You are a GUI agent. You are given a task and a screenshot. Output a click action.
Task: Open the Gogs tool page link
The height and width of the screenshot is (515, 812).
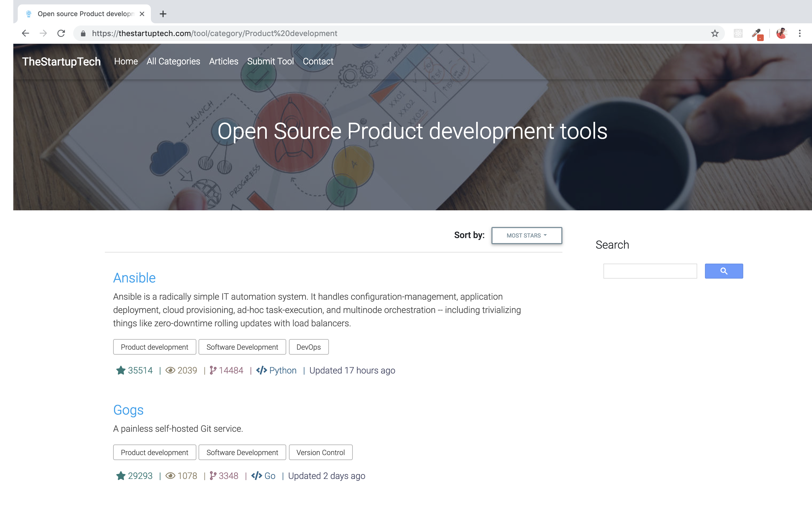(x=128, y=410)
